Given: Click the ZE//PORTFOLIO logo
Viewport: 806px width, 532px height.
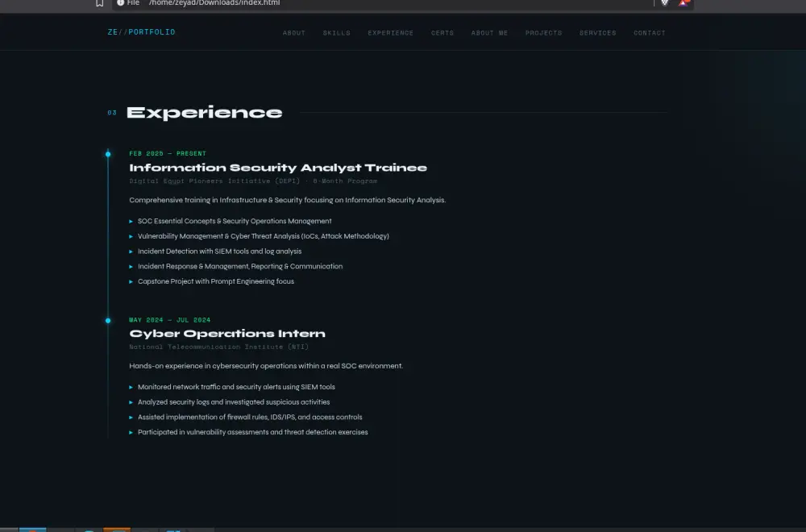Looking at the screenshot, I should click(x=141, y=32).
